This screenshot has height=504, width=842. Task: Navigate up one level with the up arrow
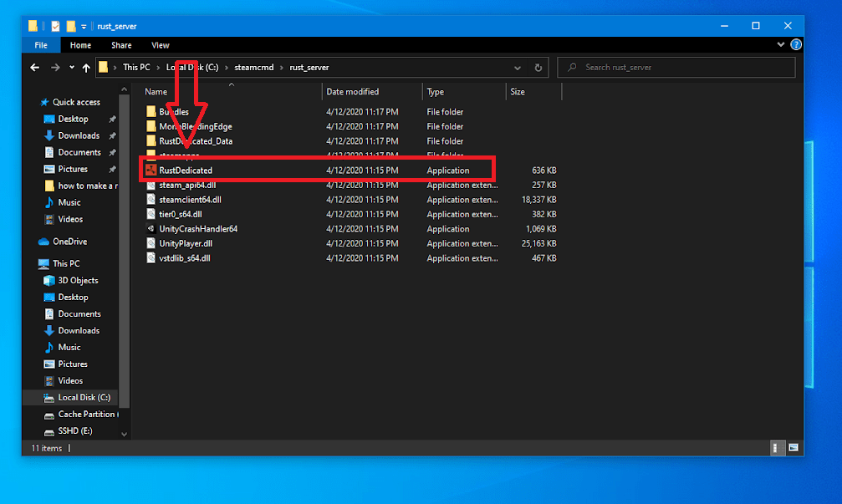(x=86, y=67)
